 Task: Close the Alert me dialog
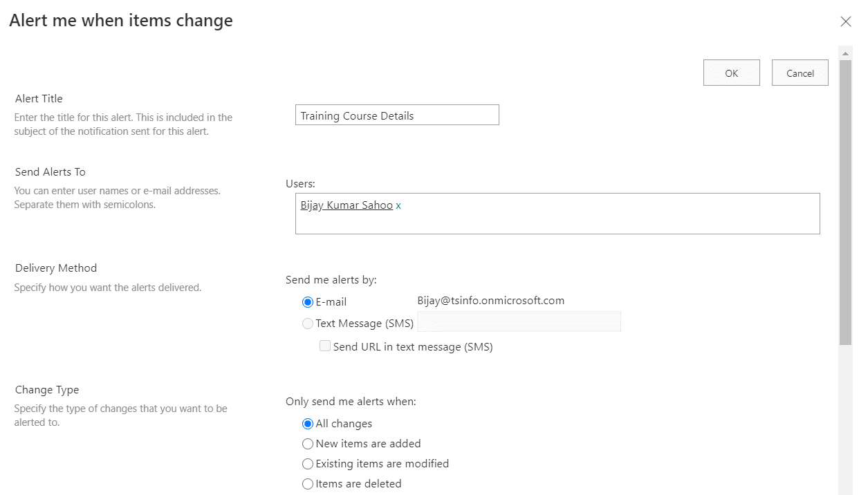tap(845, 21)
